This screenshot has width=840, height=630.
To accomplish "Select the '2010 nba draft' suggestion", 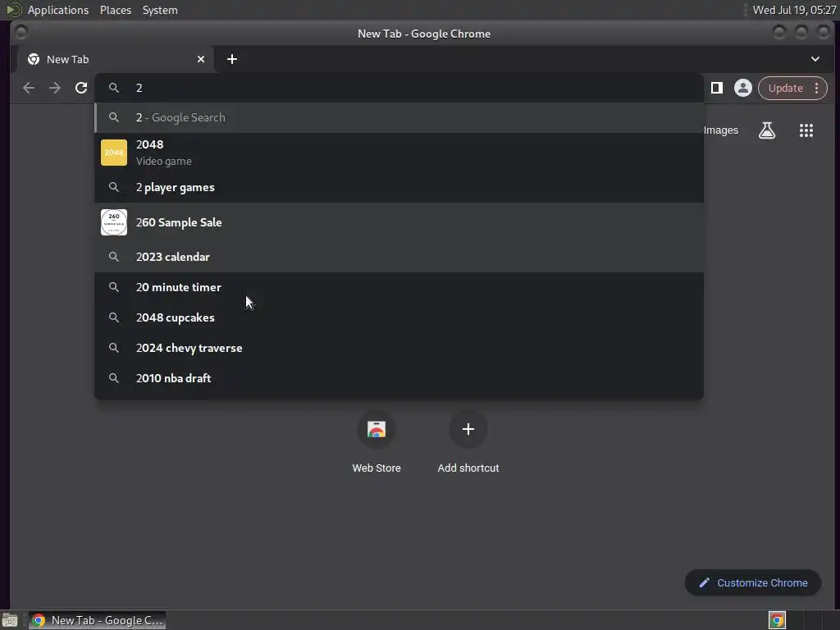I will (399, 378).
